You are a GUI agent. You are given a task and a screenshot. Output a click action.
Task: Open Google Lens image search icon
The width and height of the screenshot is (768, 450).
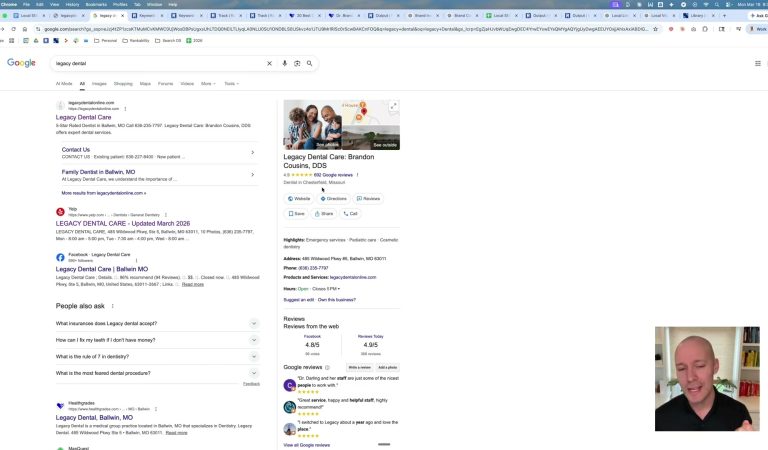pos(297,63)
